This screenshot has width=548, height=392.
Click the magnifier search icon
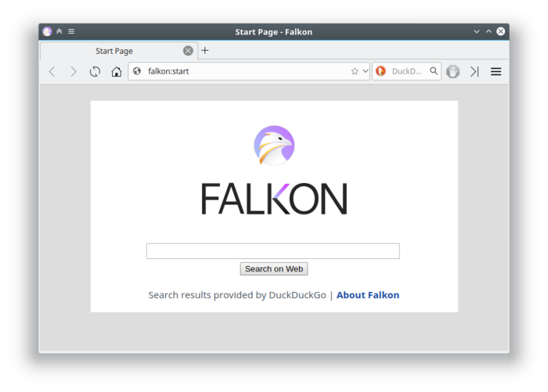tap(434, 71)
